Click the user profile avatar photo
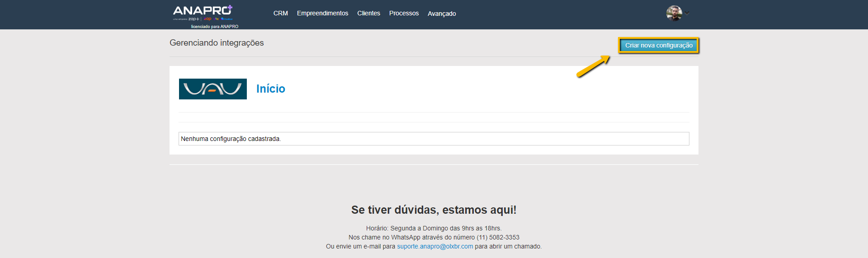 coord(674,13)
